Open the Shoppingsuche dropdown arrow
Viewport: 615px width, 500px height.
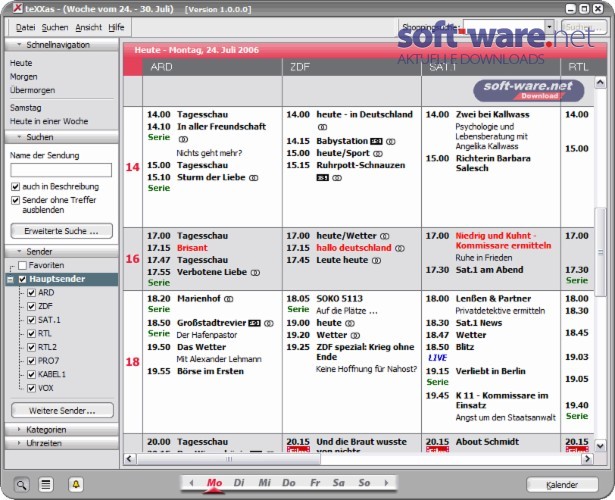(x=549, y=27)
